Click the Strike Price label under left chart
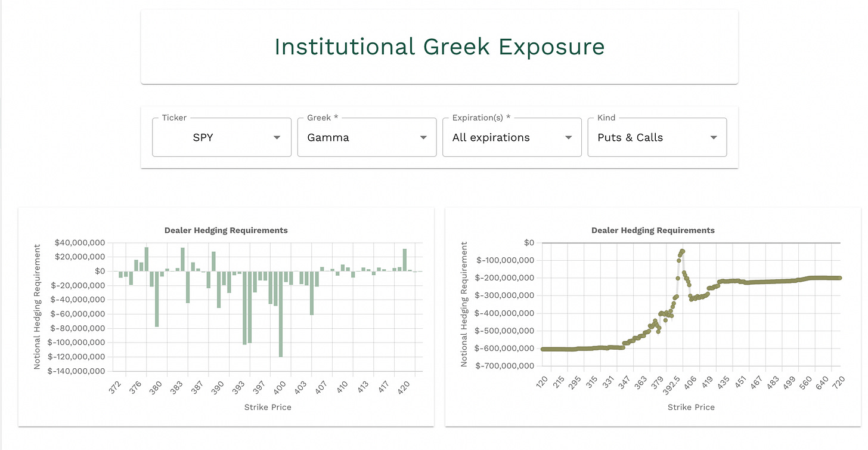 tap(268, 407)
